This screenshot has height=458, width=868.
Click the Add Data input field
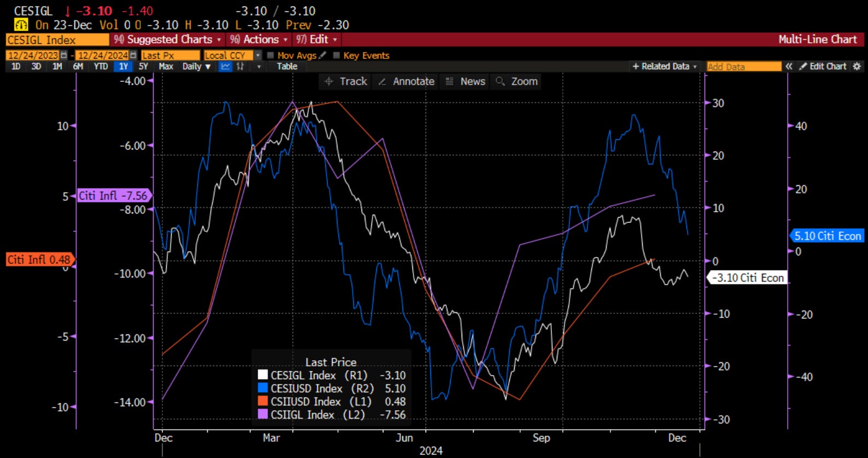744,66
